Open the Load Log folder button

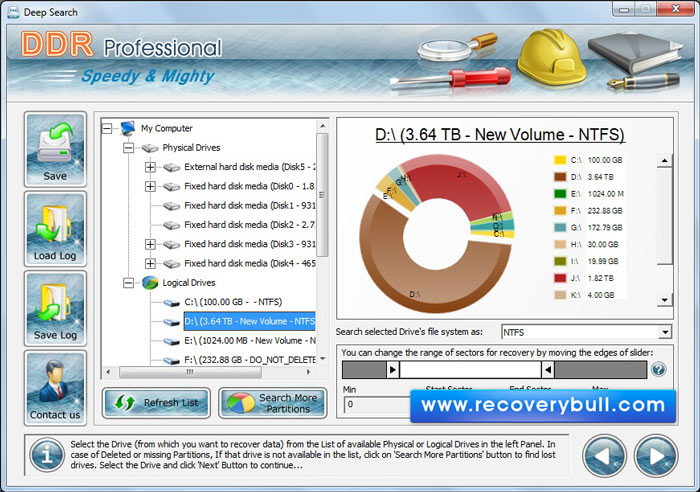(55, 229)
